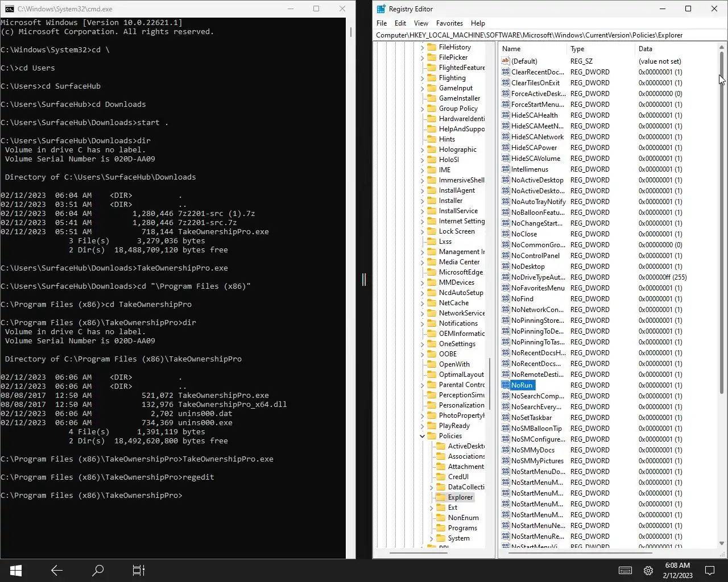Select the Attachment tree item
Screen dimensions: 728x582
click(466, 467)
